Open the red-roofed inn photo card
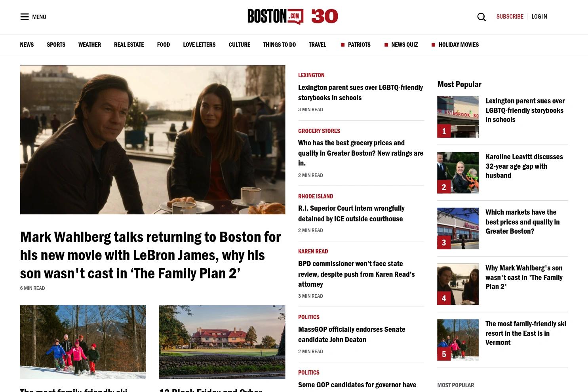 [222, 342]
